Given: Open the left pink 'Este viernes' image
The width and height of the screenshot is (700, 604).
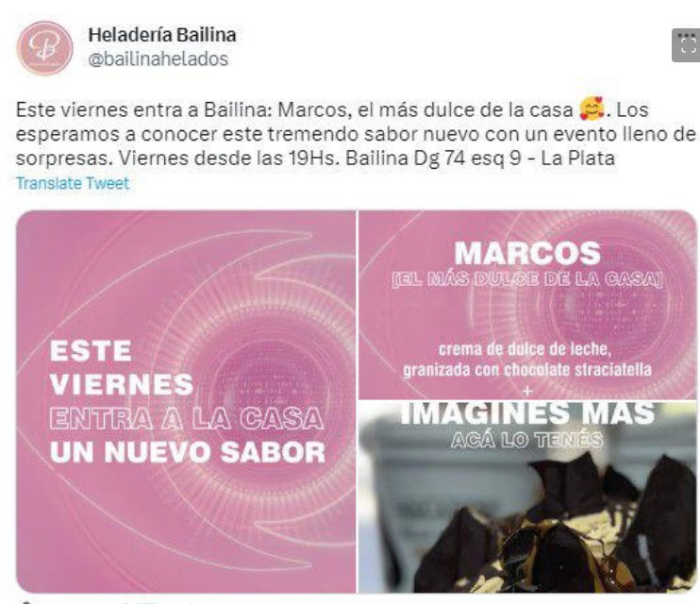Looking at the screenshot, I should [187, 401].
